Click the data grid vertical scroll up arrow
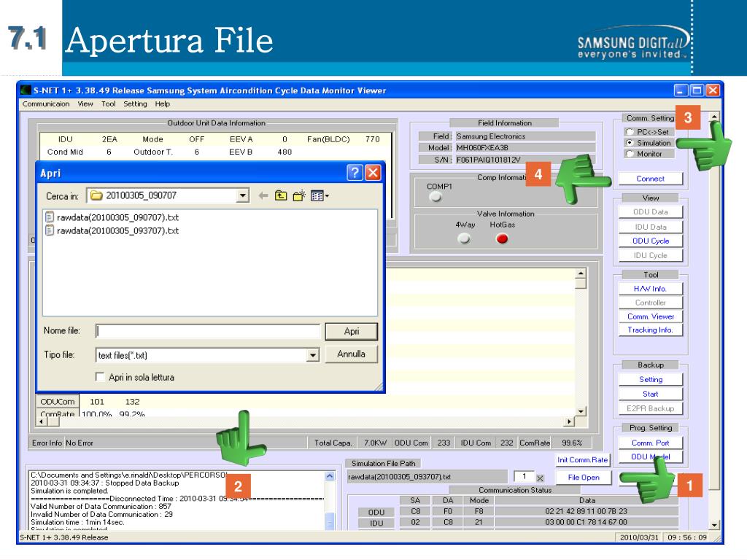Screen dimensions: 747x560 tap(580, 273)
